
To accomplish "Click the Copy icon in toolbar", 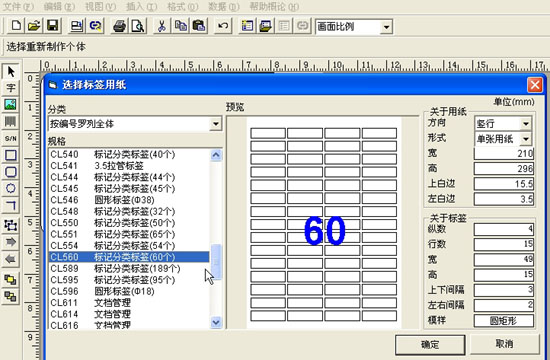I will 180,26.
